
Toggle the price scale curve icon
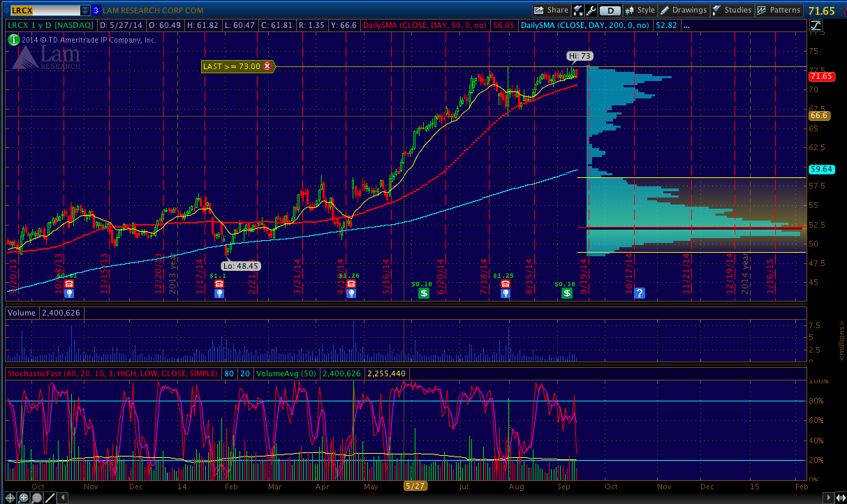(816, 25)
